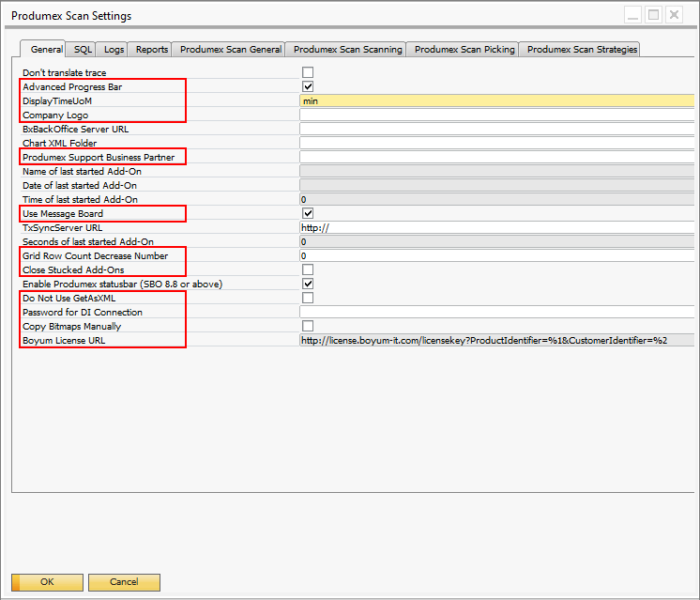The image size is (700, 600).
Task: Click the Cancel button
Action: (124, 582)
